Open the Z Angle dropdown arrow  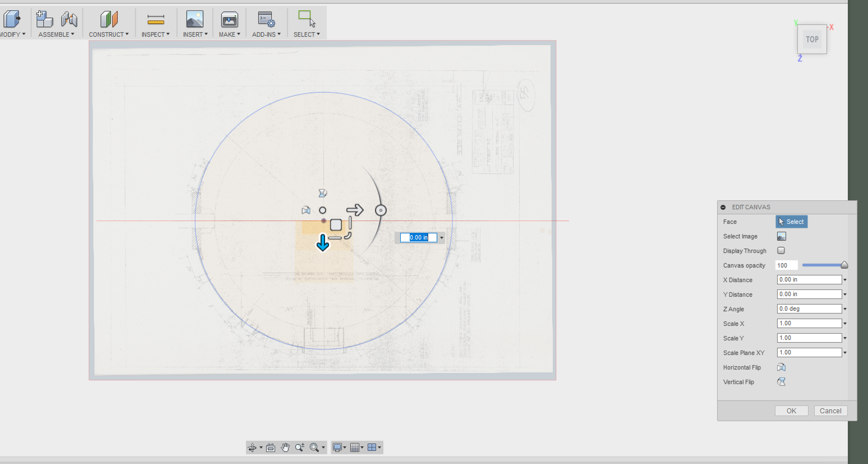845,309
